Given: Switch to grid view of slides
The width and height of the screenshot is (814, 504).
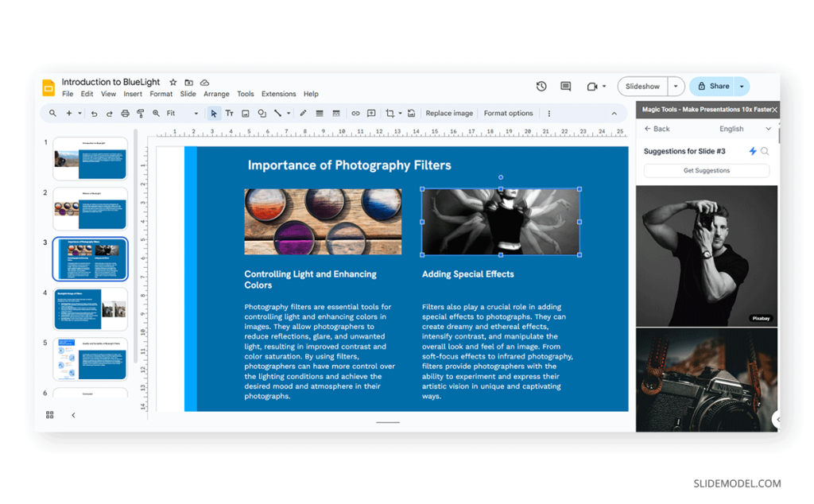Looking at the screenshot, I should point(50,415).
